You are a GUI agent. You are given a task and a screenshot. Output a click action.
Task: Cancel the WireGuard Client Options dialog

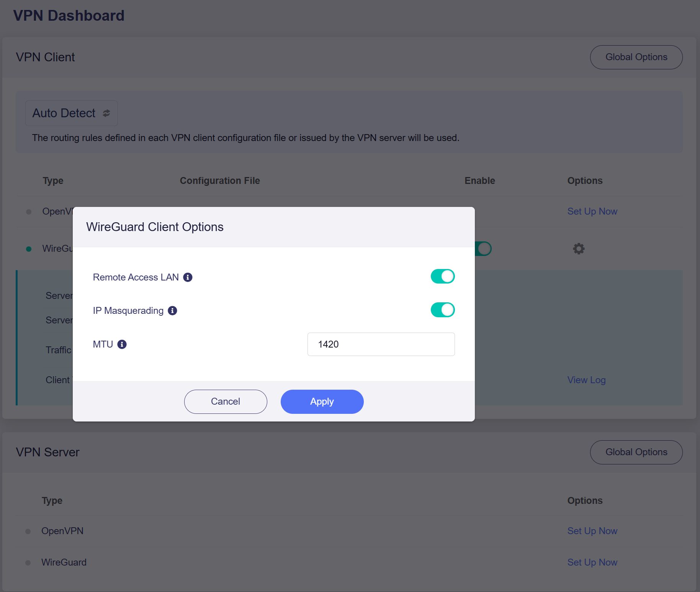(226, 402)
